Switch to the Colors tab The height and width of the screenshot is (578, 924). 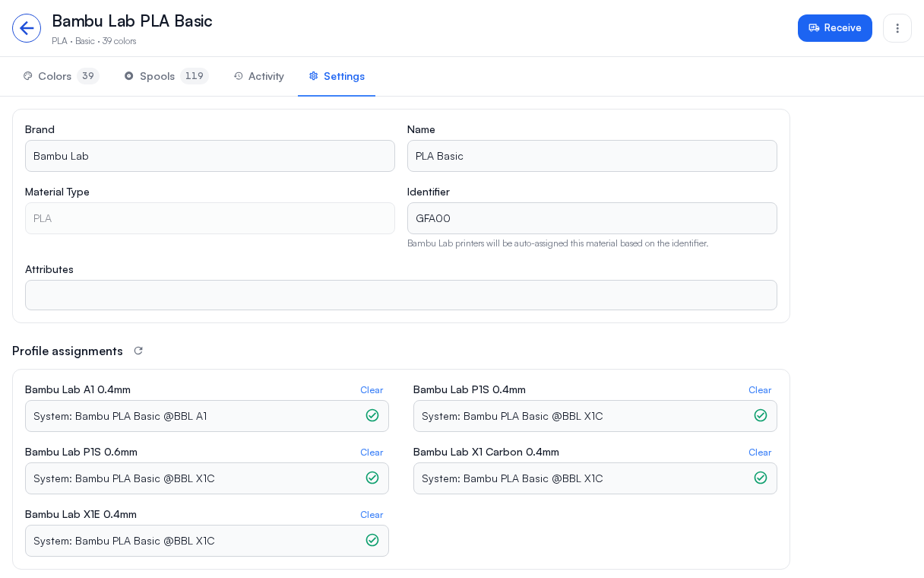(62, 76)
